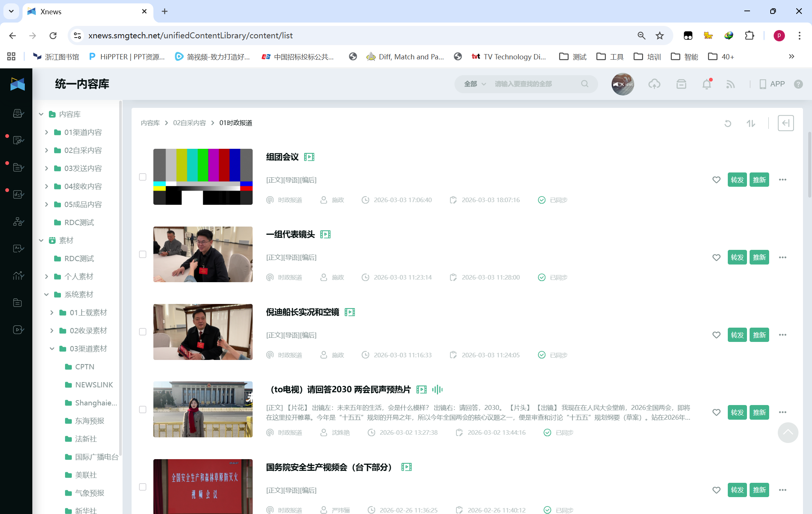Tick checkbox next to 请回答2030 item
812x514 pixels.
pos(143,410)
